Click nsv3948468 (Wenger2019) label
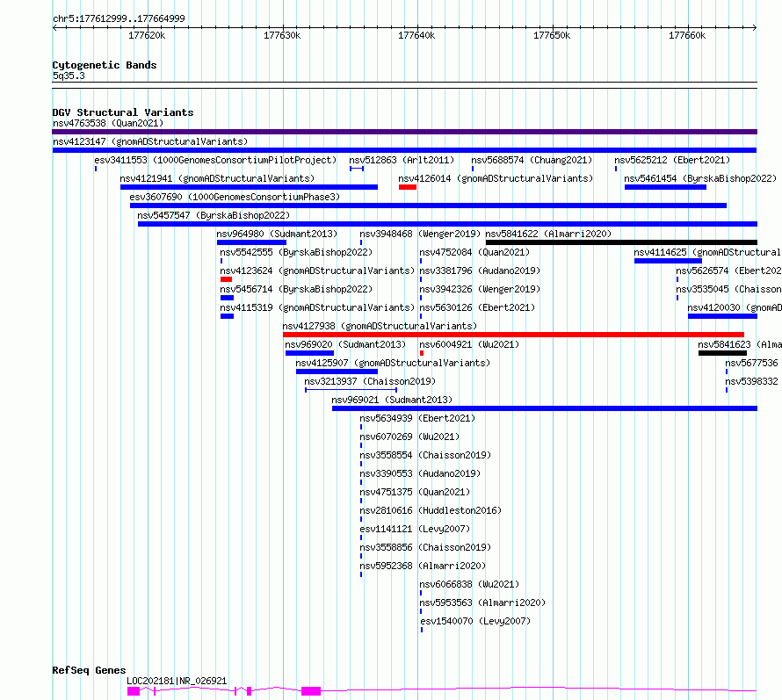The height and width of the screenshot is (700, 782). pyautogui.click(x=420, y=234)
